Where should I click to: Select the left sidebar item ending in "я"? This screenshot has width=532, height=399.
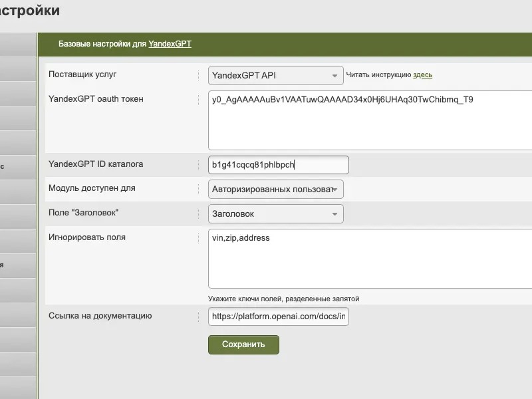18,265
